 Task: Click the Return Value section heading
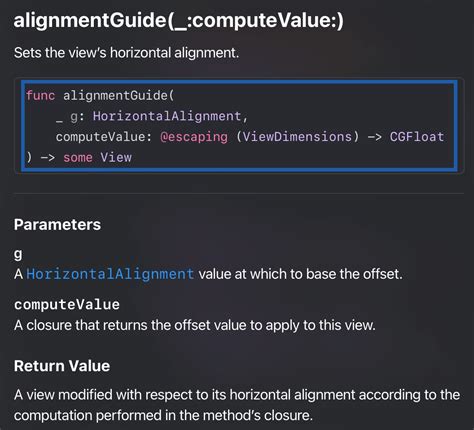click(x=62, y=366)
